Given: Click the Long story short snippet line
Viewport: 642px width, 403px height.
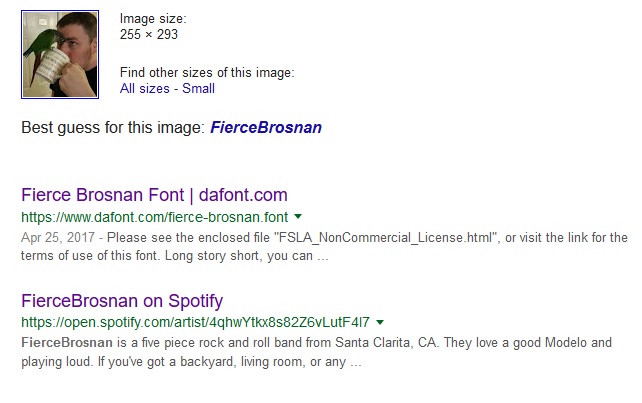Looking at the screenshot, I should pyautogui.click(x=175, y=256).
